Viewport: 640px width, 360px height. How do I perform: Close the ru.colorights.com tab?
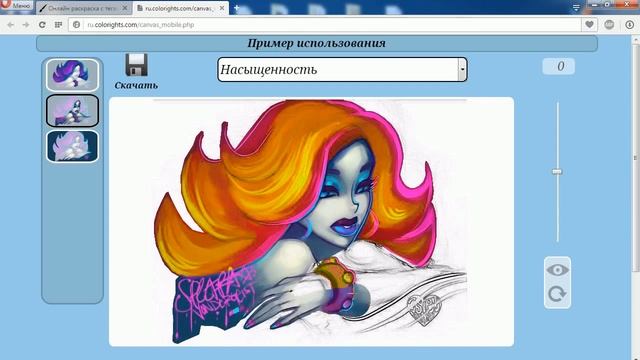pyautogui.click(x=222, y=8)
